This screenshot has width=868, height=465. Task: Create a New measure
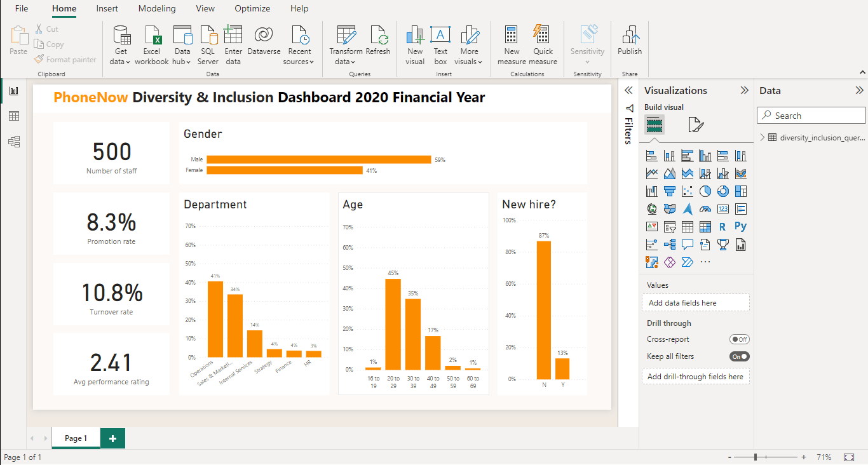(512, 45)
